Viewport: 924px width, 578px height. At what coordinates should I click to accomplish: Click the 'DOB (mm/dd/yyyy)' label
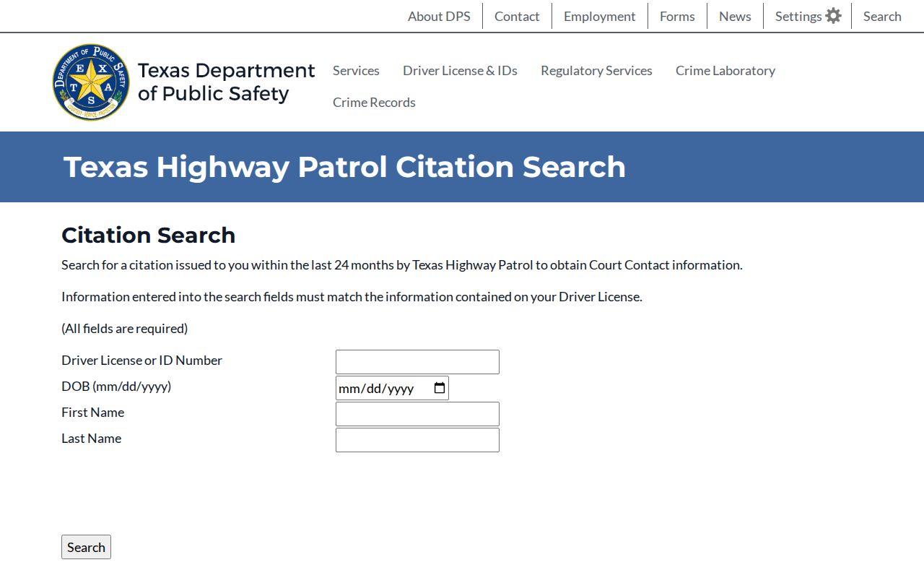coord(116,387)
